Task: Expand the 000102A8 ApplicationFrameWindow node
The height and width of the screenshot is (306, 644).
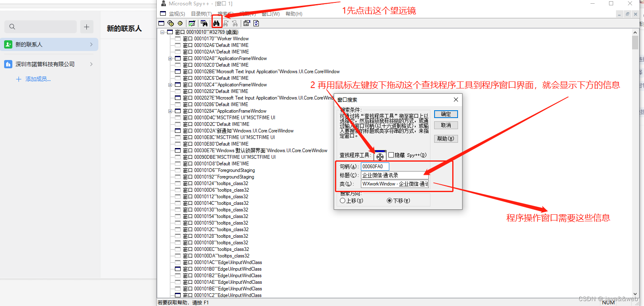Action: click(170, 58)
